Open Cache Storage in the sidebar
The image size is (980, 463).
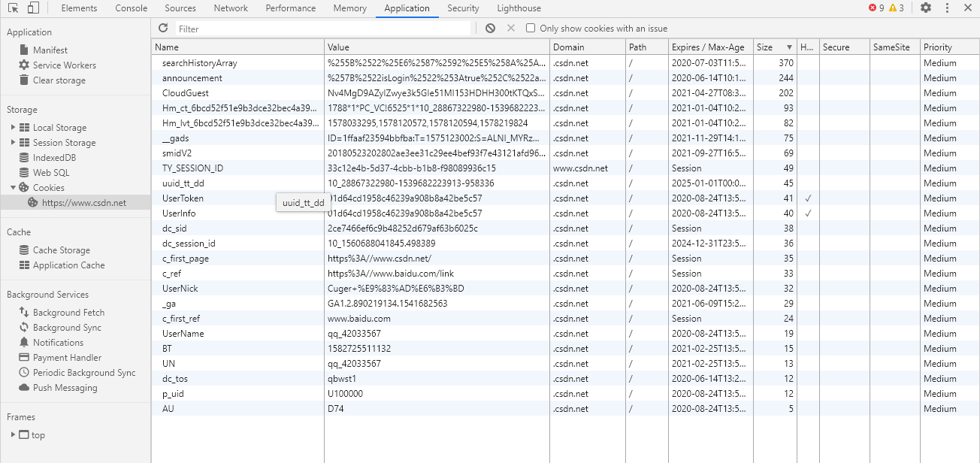point(62,250)
